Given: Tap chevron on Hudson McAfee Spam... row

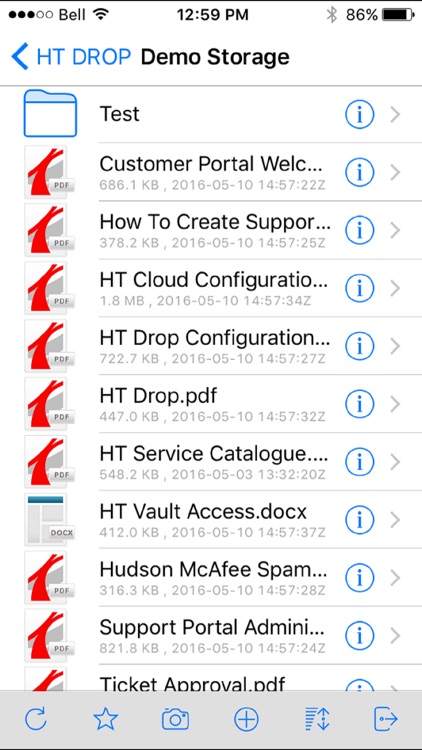Looking at the screenshot, I should 395,578.
